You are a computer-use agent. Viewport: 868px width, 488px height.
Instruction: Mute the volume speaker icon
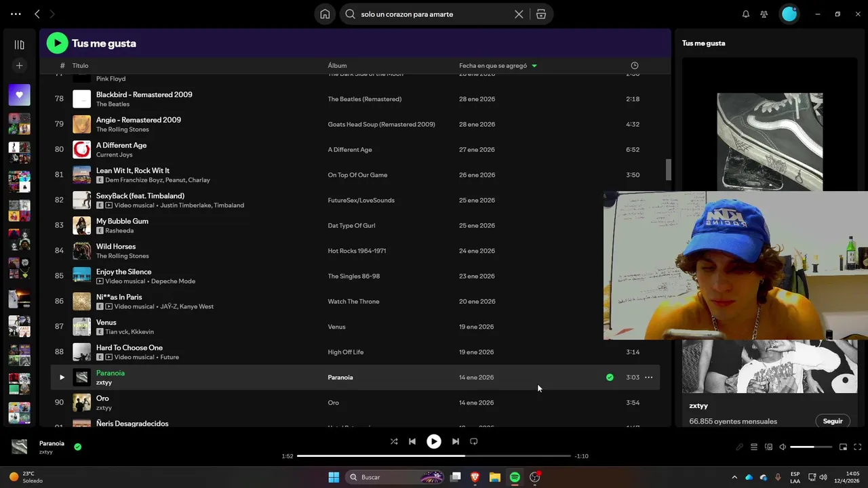(783, 447)
